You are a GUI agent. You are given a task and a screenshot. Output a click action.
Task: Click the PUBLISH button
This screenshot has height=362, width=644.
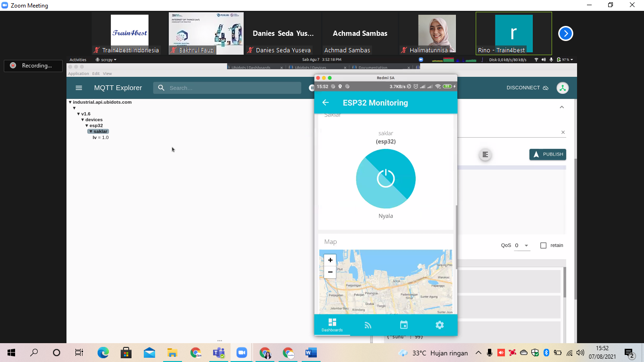pyautogui.click(x=547, y=155)
